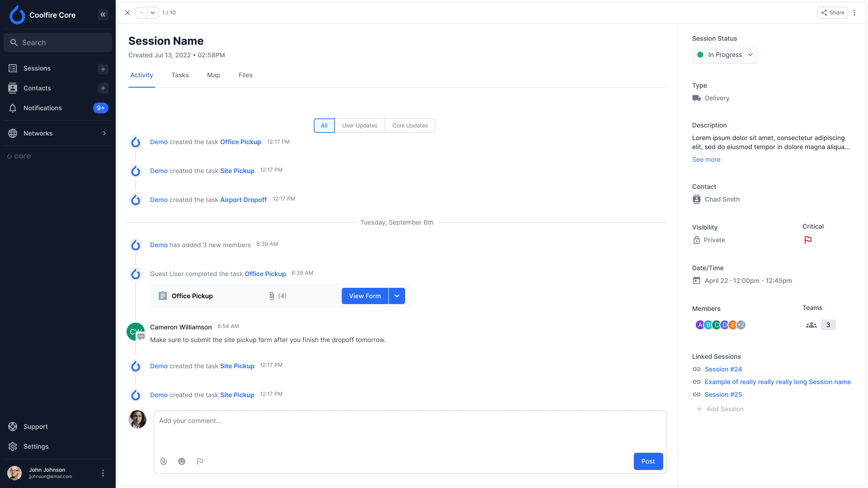Toggle the critical red flag indicator
Viewport: 868px width, 488px height.
tap(808, 240)
